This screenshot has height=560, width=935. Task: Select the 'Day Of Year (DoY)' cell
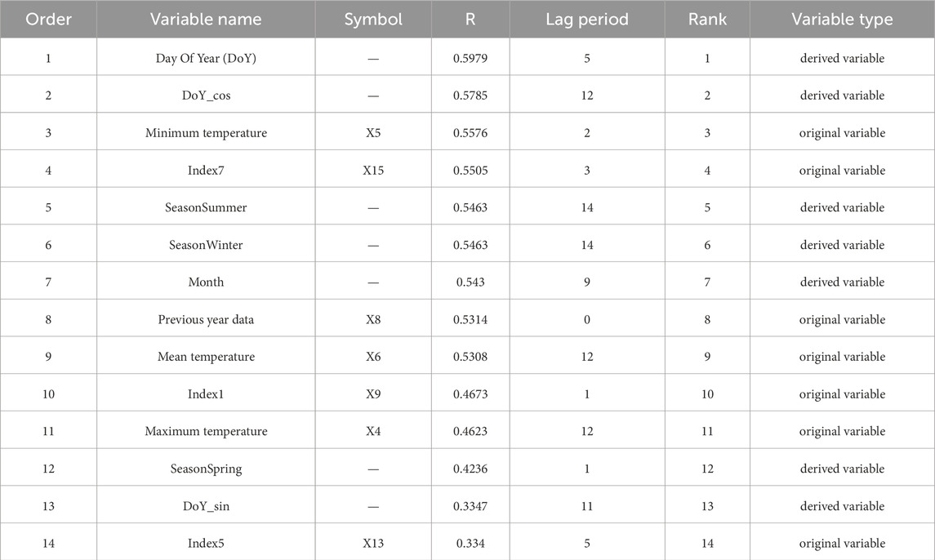[x=206, y=58]
